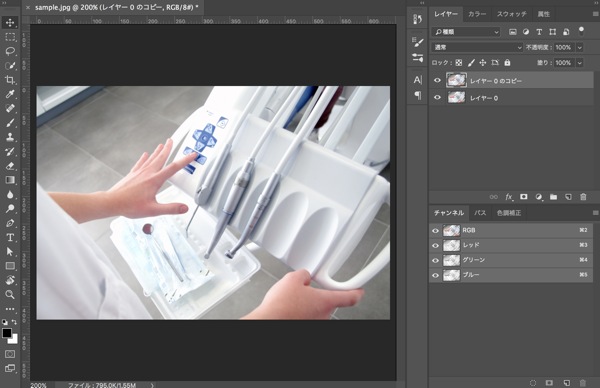Select the Dodge tool

(10, 209)
